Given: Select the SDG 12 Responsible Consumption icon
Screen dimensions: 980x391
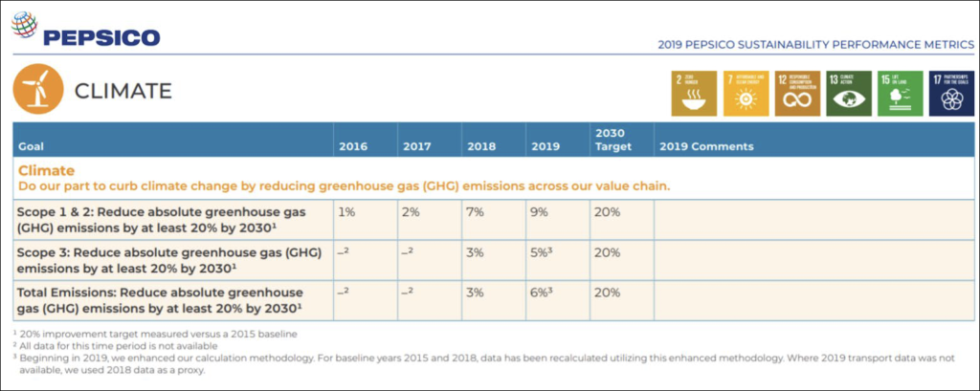Looking at the screenshot, I should coord(797,93).
